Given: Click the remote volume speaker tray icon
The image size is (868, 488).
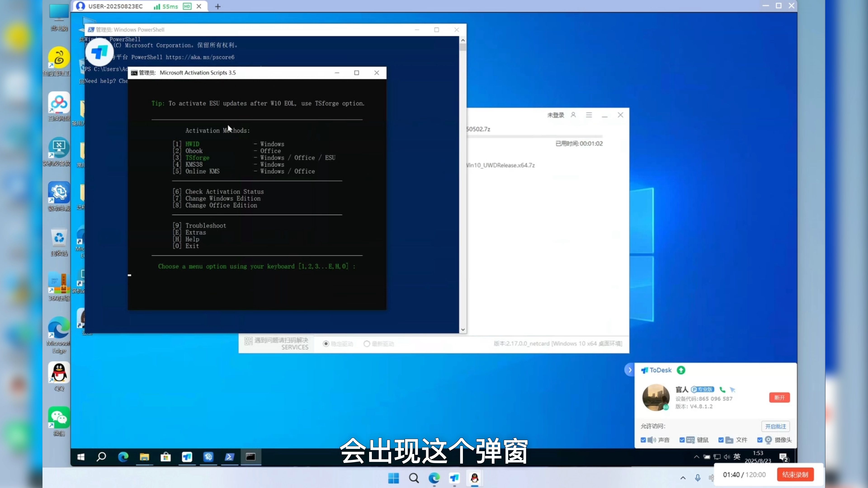Looking at the screenshot, I should pos(726,457).
